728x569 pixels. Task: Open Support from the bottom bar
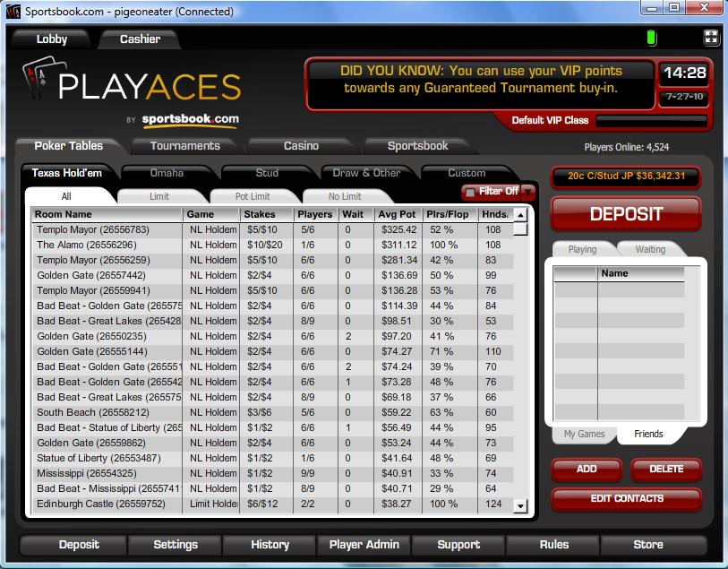458,545
